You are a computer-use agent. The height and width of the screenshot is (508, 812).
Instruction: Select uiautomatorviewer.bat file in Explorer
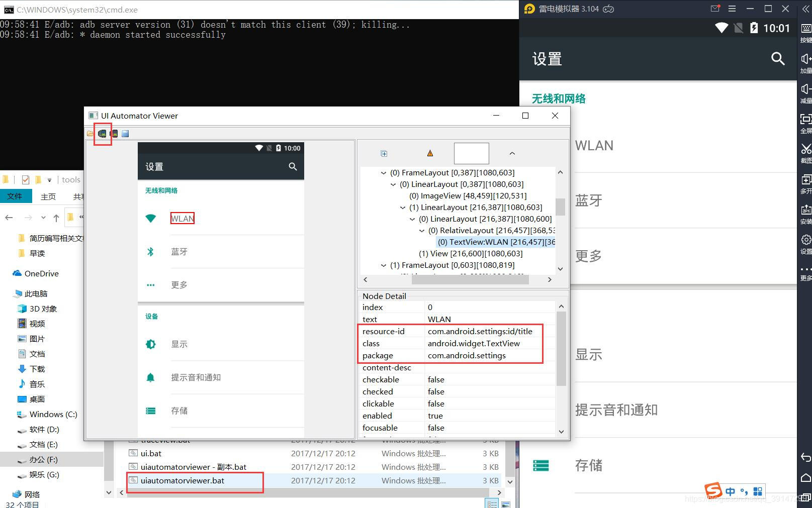183,480
